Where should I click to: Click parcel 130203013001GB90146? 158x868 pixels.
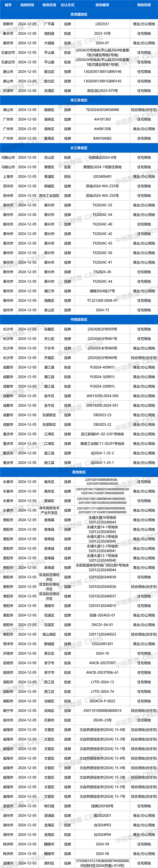(102, 72)
